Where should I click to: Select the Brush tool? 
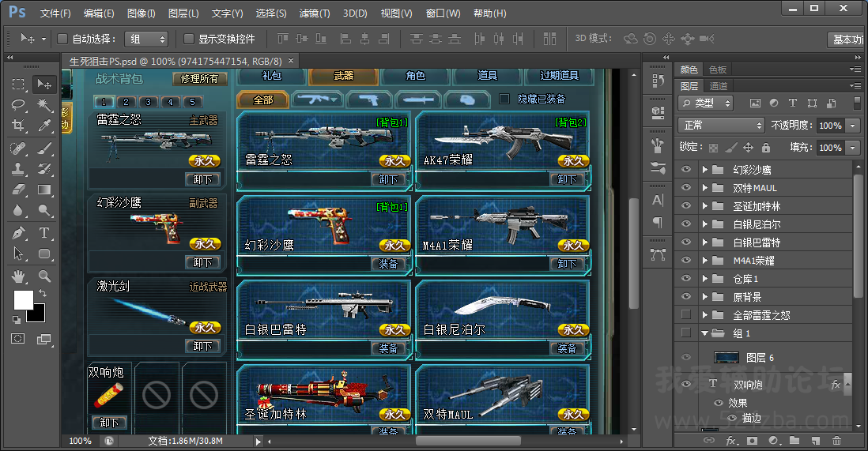pos(43,148)
